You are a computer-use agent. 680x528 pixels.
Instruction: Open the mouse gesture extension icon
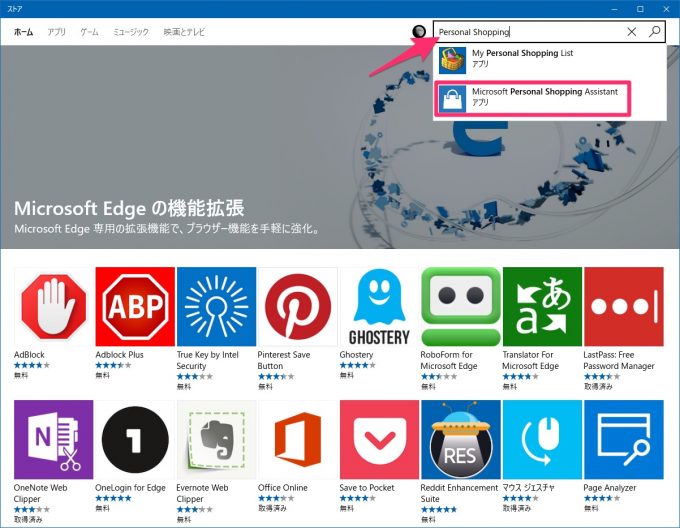click(542, 440)
